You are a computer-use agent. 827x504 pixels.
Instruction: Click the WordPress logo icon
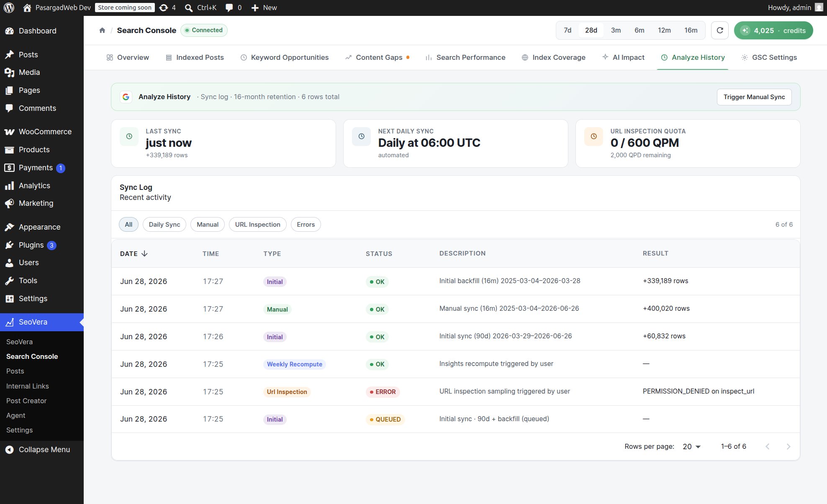click(9, 8)
